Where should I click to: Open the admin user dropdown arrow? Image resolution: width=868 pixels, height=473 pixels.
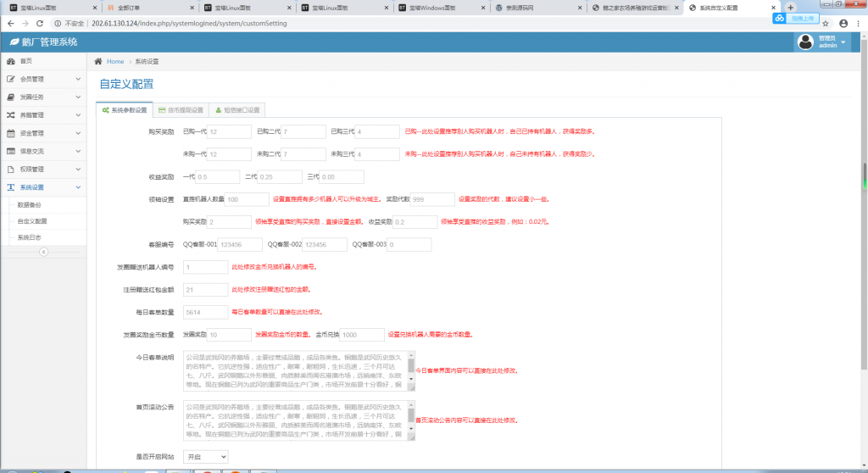pos(849,42)
